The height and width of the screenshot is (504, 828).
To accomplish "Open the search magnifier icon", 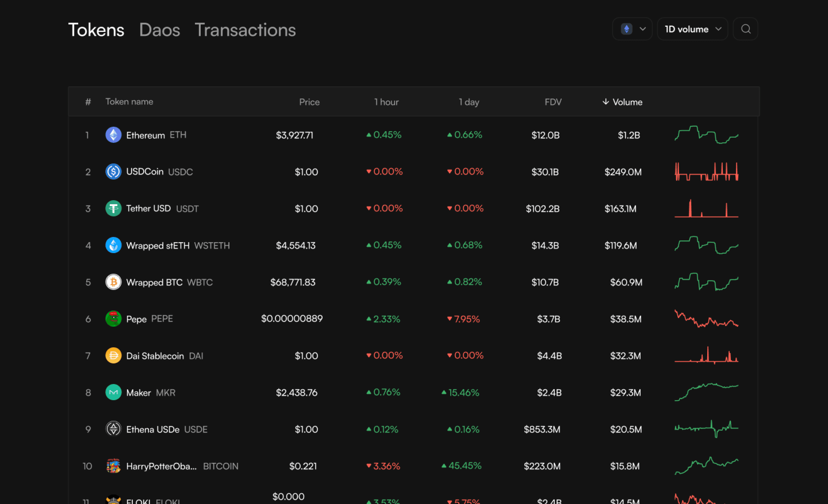I will (745, 29).
